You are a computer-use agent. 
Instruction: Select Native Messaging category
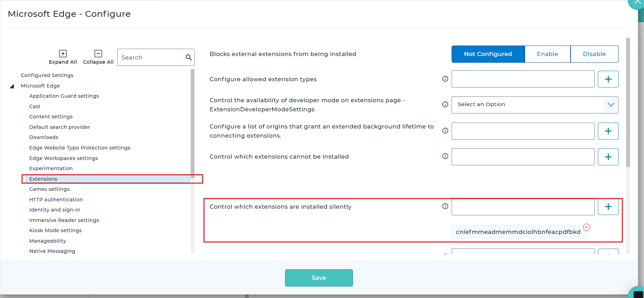click(52, 251)
